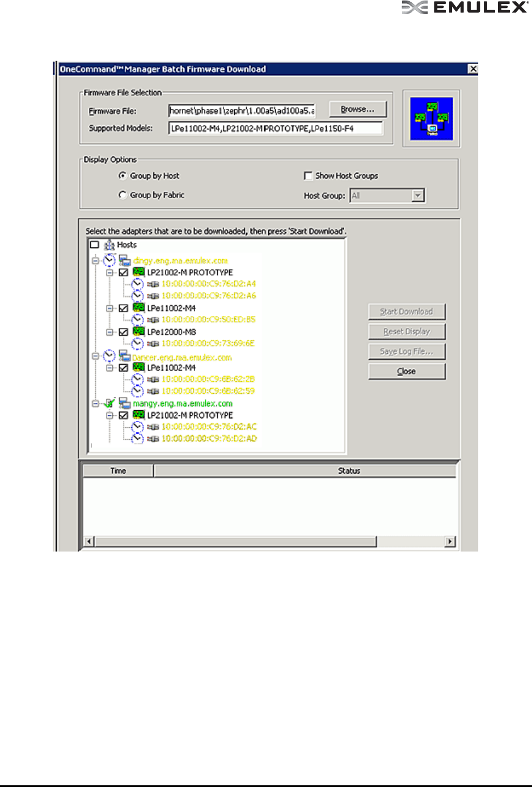Uncheck LPe11002-M4 checkbox under Dancer host

point(123,368)
